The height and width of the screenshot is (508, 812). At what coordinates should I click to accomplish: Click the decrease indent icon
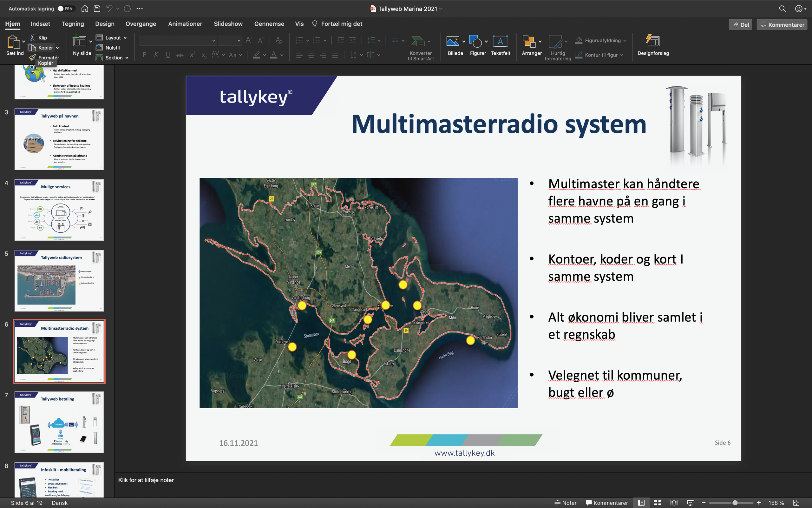click(341, 41)
